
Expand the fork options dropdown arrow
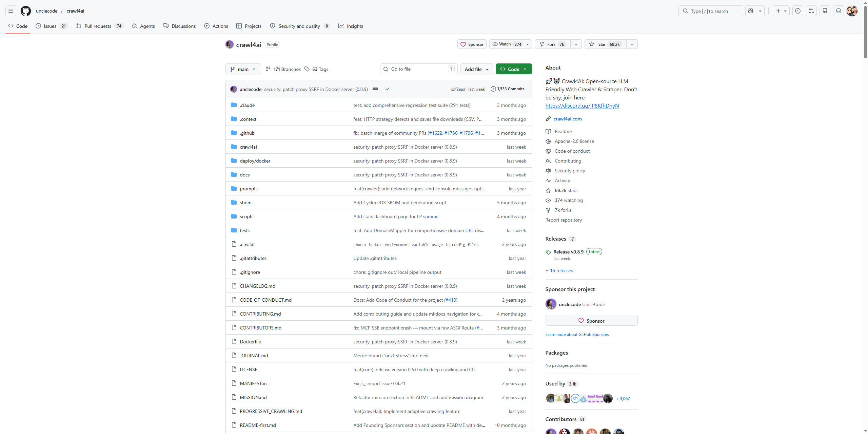[x=576, y=44]
